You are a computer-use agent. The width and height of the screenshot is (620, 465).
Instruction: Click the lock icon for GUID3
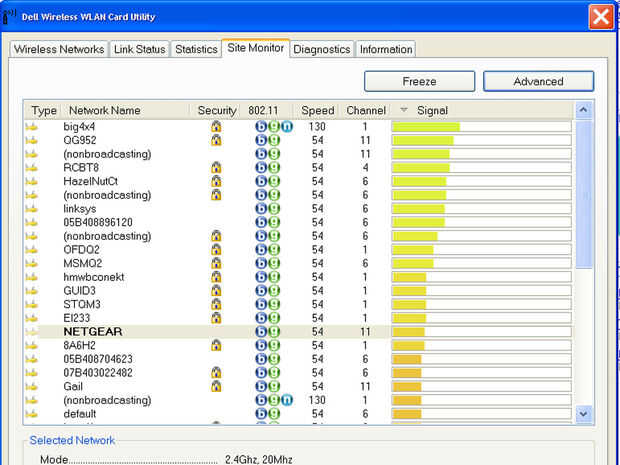(x=216, y=291)
